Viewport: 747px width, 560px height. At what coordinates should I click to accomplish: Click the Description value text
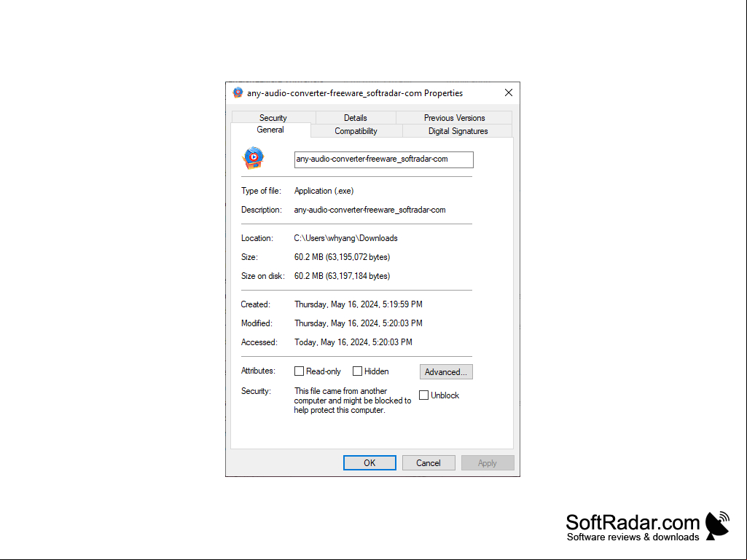[369, 210]
